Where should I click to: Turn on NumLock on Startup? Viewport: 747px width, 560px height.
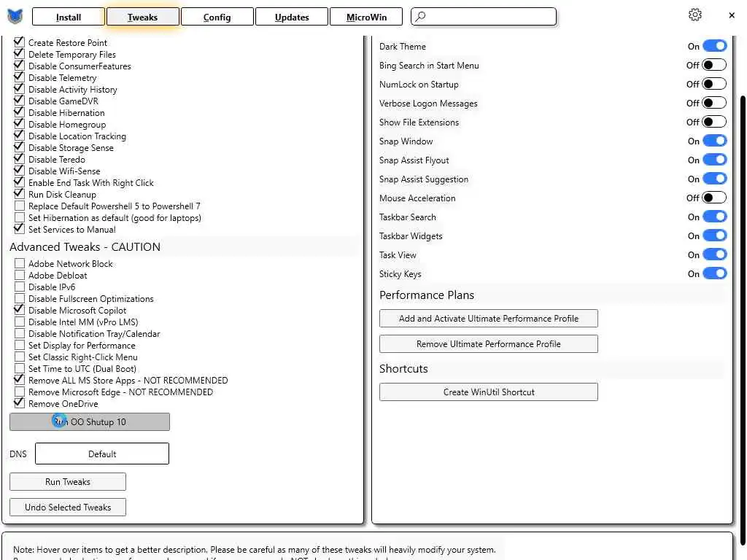coord(715,84)
